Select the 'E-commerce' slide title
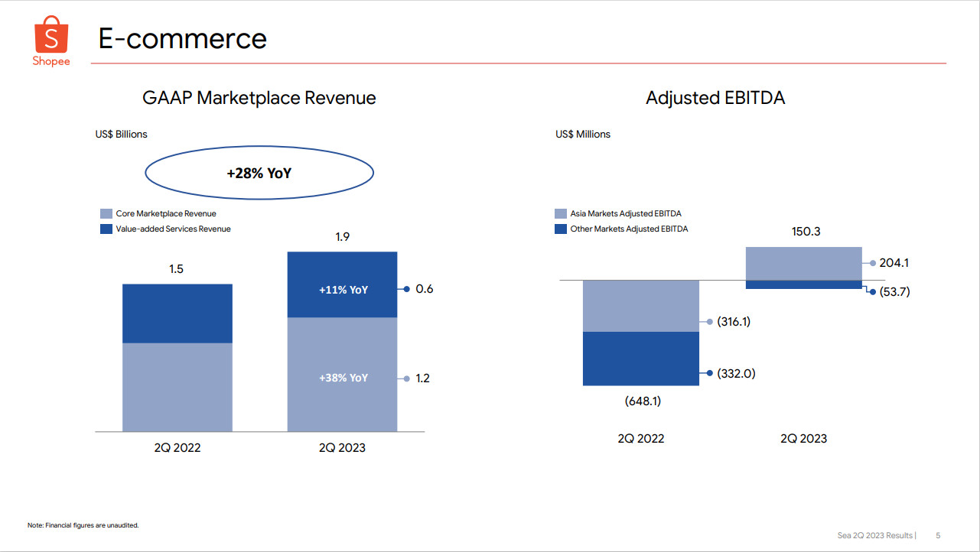The height and width of the screenshot is (552, 980). click(183, 38)
